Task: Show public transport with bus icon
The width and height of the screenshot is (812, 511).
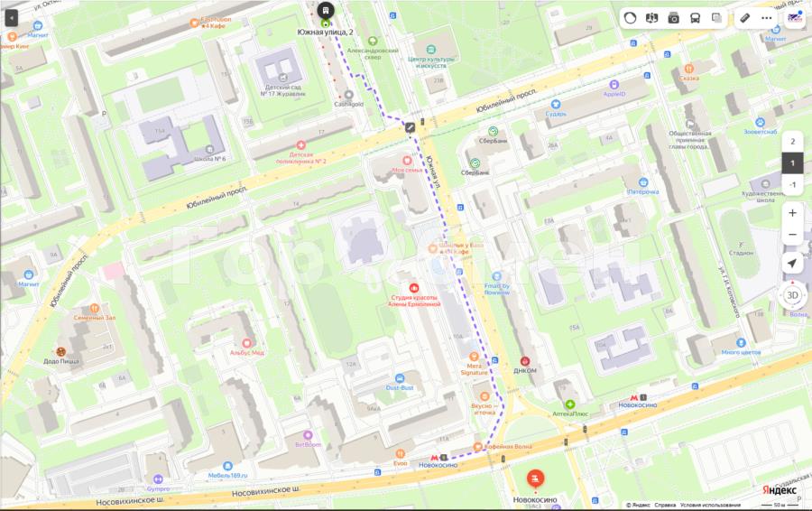Action: pyautogui.click(x=696, y=17)
